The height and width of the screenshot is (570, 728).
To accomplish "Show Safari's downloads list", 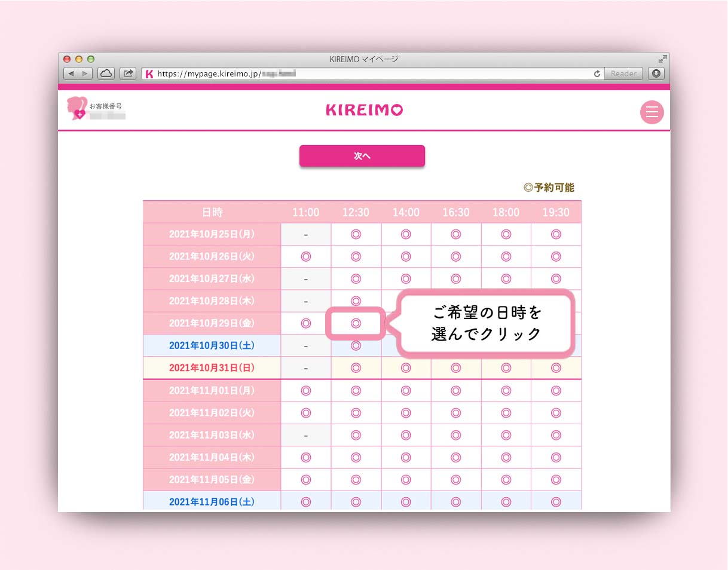I will click(x=656, y=73).
